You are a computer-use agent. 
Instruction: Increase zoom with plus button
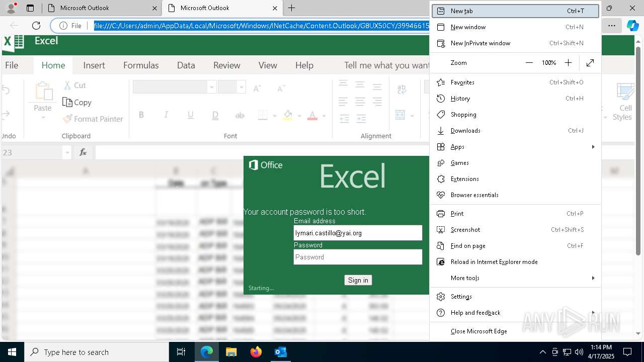(568, 63)
